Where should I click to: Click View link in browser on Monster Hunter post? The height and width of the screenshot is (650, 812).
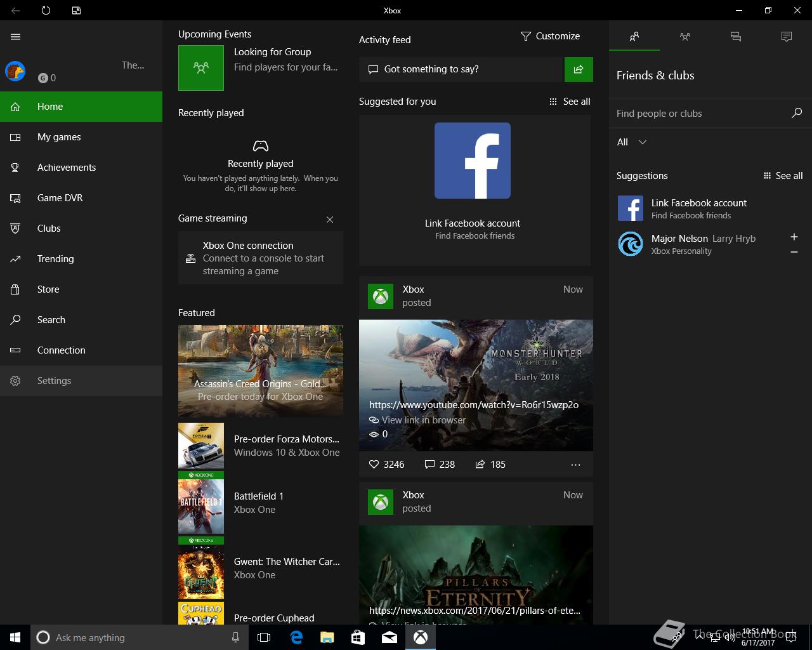[x=417, y=420]
